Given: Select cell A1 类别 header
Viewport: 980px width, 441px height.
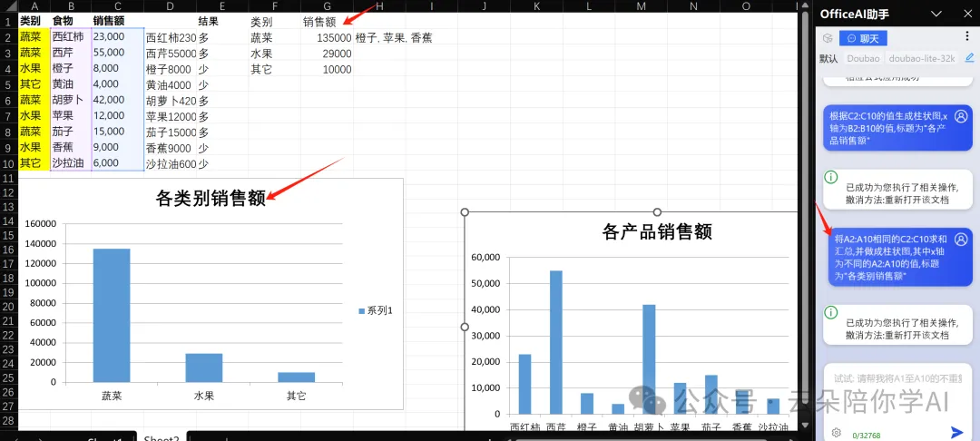Looking at the screenshot, I should pos(34,21).
